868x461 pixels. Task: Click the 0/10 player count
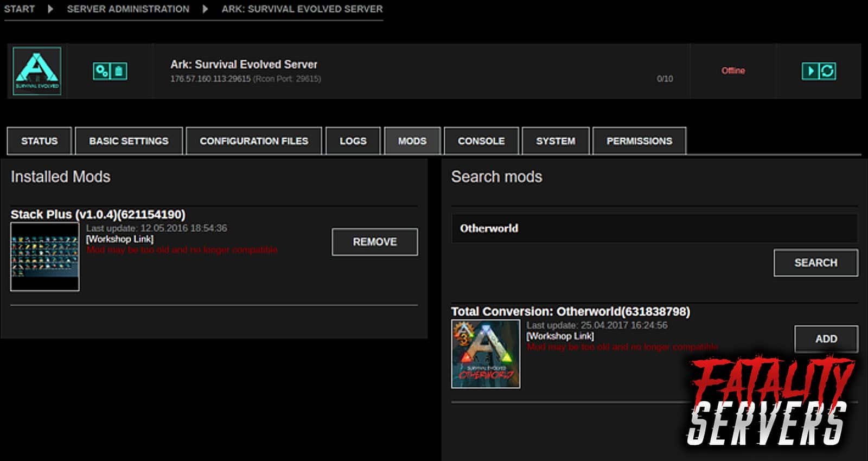(665, 79)
